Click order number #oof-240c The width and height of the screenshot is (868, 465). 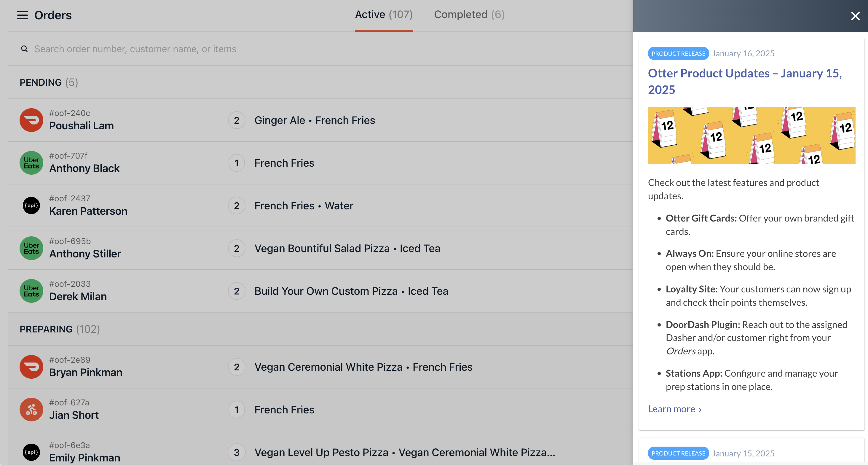(x=69, y=113)
